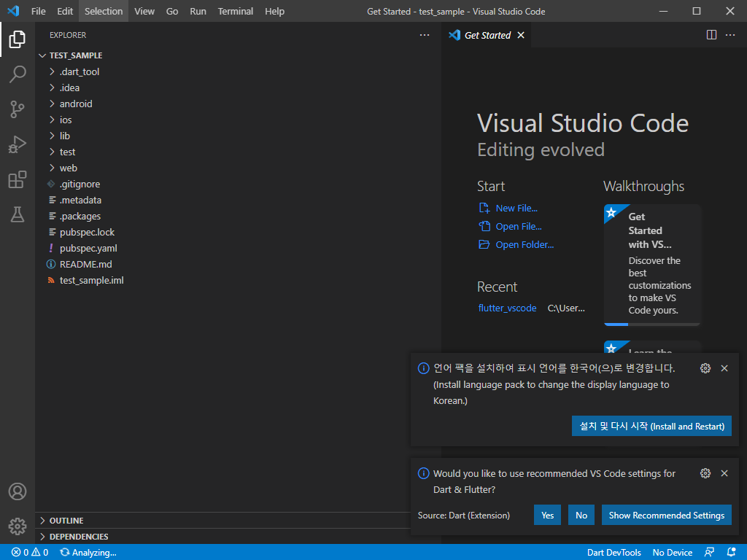The image size is (747, 560).
Task: Split the editor to the right
Action: coord(711,35)
